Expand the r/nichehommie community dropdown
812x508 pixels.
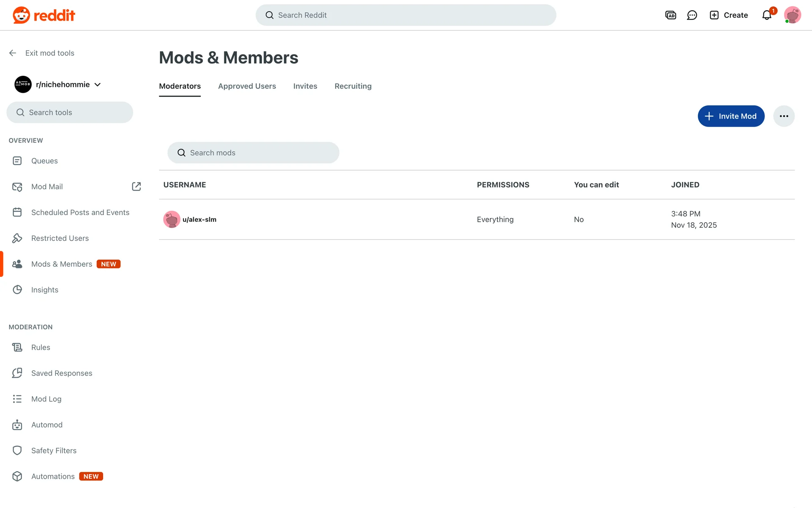click(98, 85)
